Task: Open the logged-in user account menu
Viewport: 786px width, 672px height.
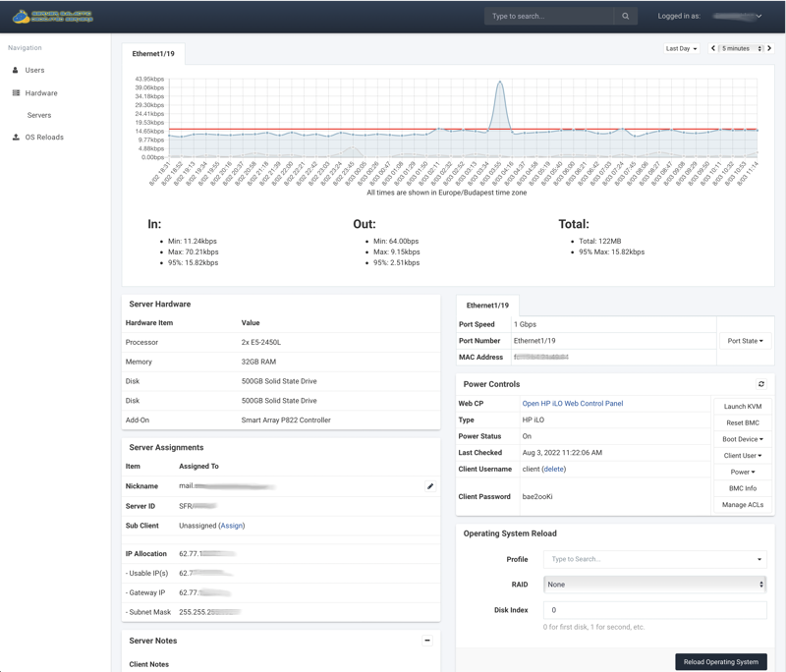Action: pyautogui.click(x=737, y=16)
